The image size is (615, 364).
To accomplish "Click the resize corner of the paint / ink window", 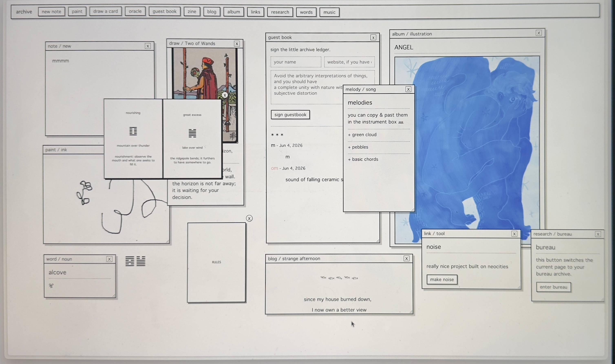I will pyautogui.click(x=168, y=241).
